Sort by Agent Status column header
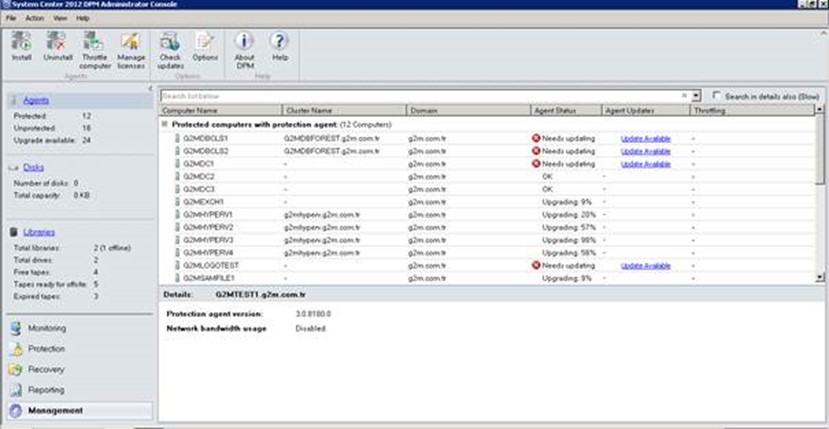The height and width of the screenshot is (429, 829). click(566, 111)
